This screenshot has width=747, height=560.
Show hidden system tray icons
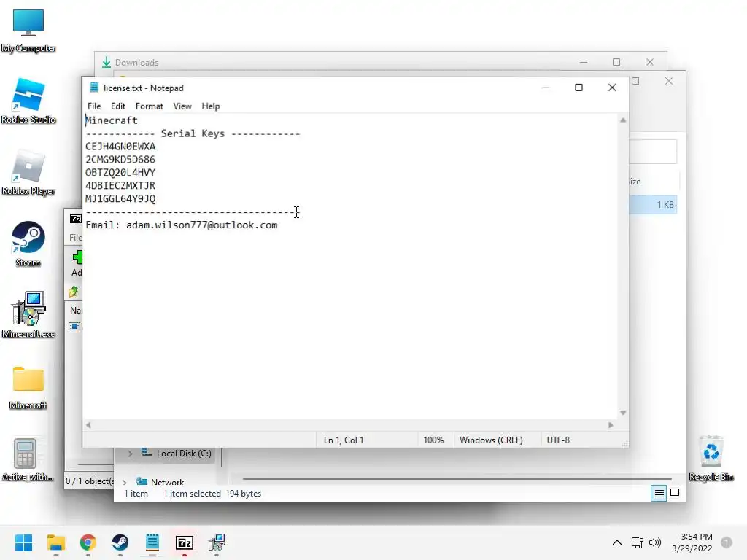coord(616,542)
